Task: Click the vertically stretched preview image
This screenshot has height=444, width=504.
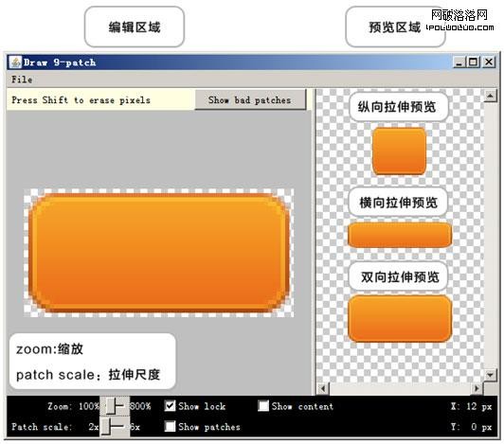Action: 399,151
